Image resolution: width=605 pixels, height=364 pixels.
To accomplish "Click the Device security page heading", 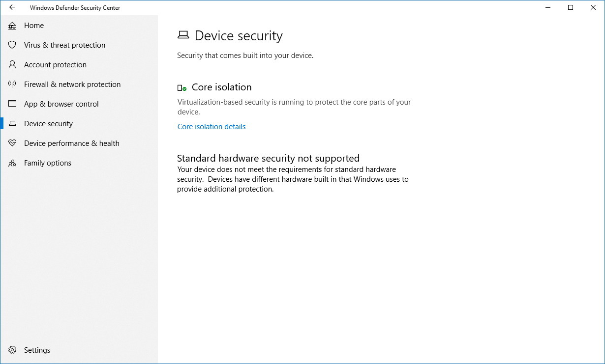I will [x=239, y=36].
